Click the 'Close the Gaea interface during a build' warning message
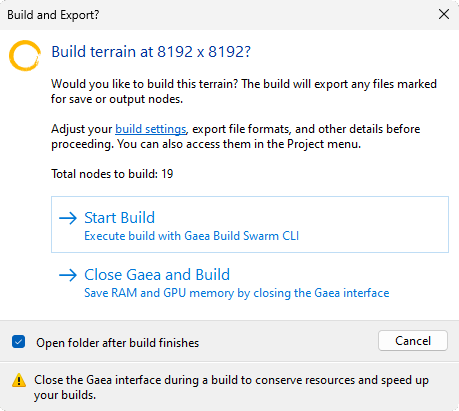Viewport: 459px width, 411px height. click(x=231, y=387)
